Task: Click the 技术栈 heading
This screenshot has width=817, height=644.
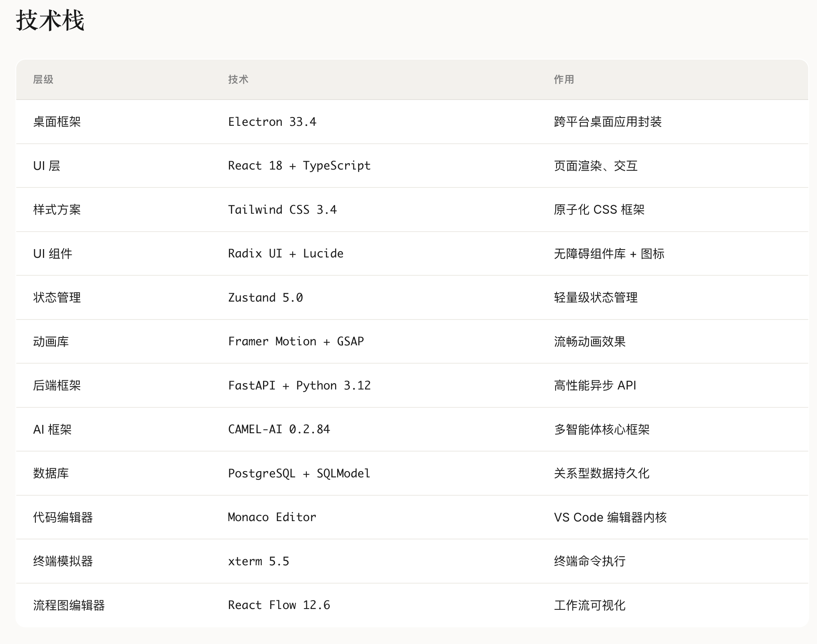Action: (50, 21)
